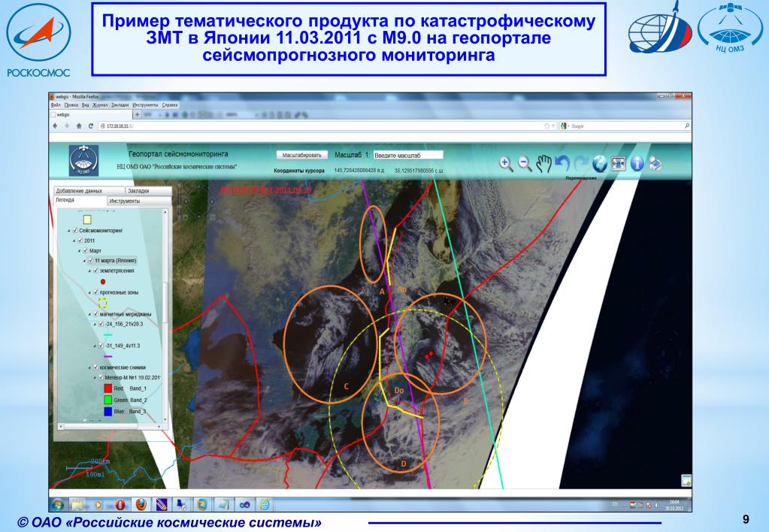Collapse the Сейсмомониторинг tree node

click(x=69, y=231)
